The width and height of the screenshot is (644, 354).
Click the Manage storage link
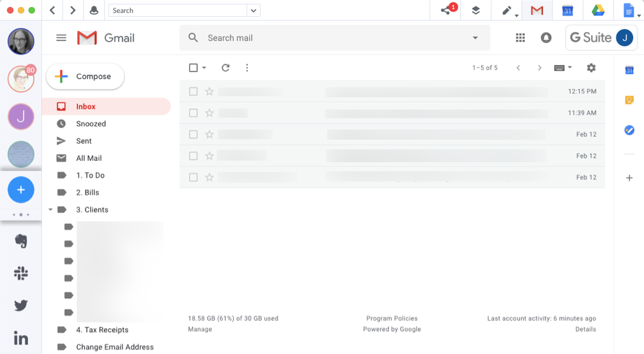click(200, 330)
